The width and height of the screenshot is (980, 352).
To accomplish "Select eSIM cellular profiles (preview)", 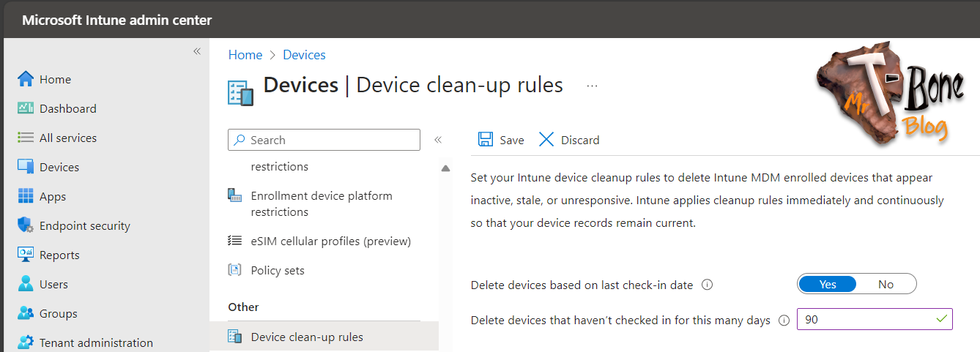I will [331, 241].
